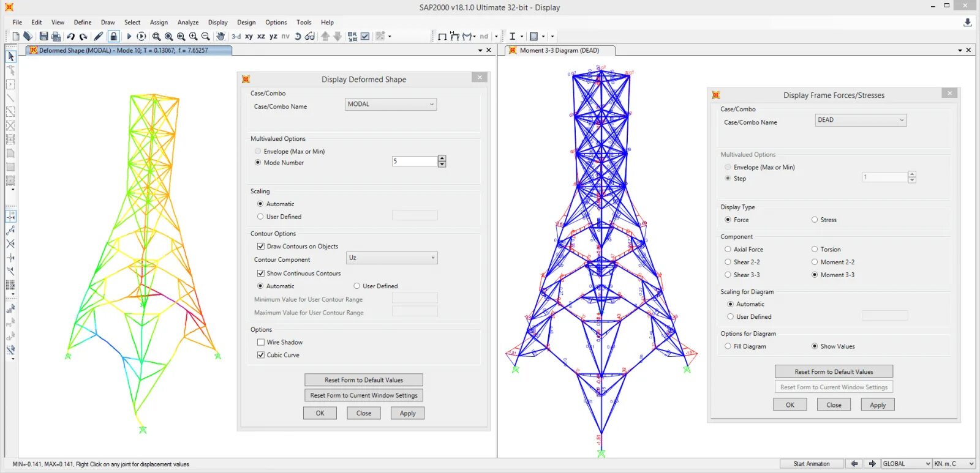Click the Move Down in List arrow

[x=337, y=37]
